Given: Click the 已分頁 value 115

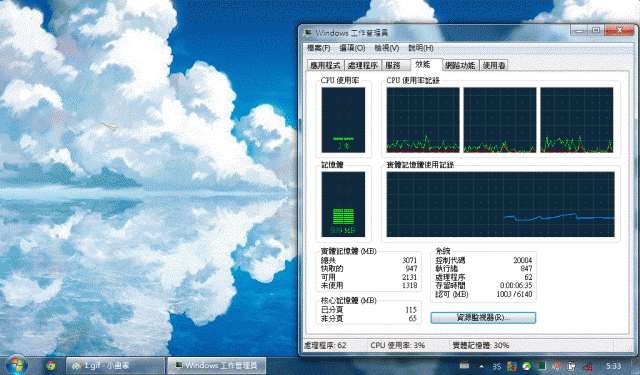Looking at the screenshot, I should (411, 310).
